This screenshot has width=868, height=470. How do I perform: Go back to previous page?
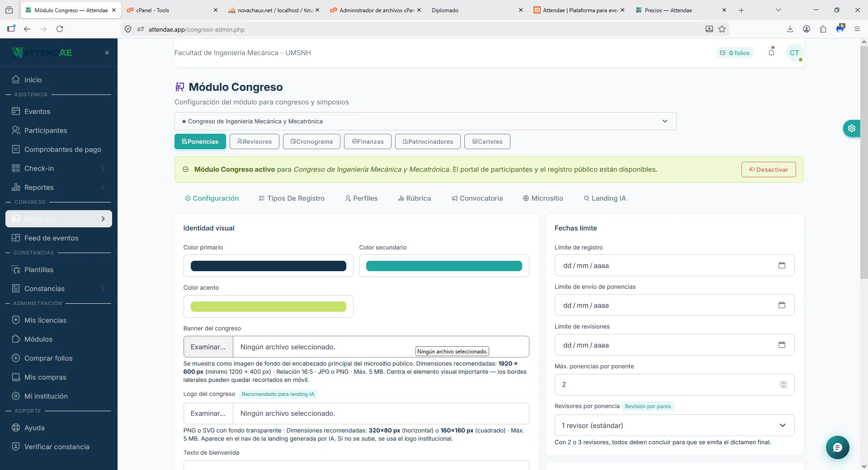click(27, 29)
